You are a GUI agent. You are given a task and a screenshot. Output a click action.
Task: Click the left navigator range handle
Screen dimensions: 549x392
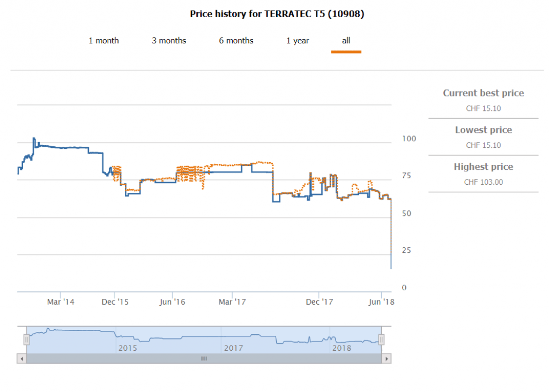26,340
